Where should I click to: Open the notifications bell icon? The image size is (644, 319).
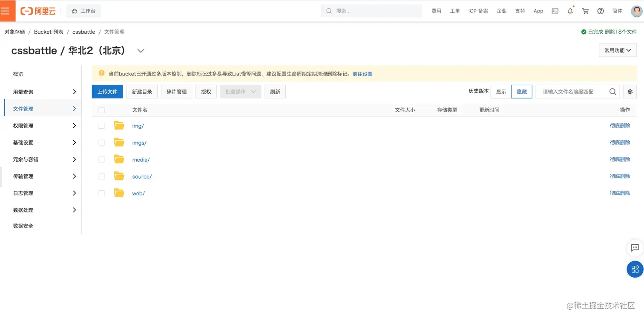coord(570,11)
